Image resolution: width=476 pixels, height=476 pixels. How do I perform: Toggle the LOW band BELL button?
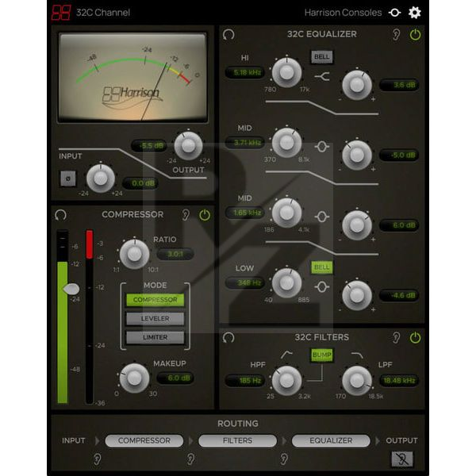pyautogui.click(x=321, y=267)
